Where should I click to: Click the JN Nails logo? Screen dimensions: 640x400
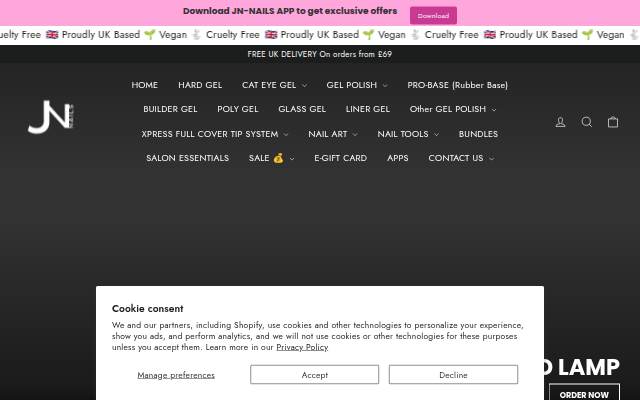tap(51, 117)
